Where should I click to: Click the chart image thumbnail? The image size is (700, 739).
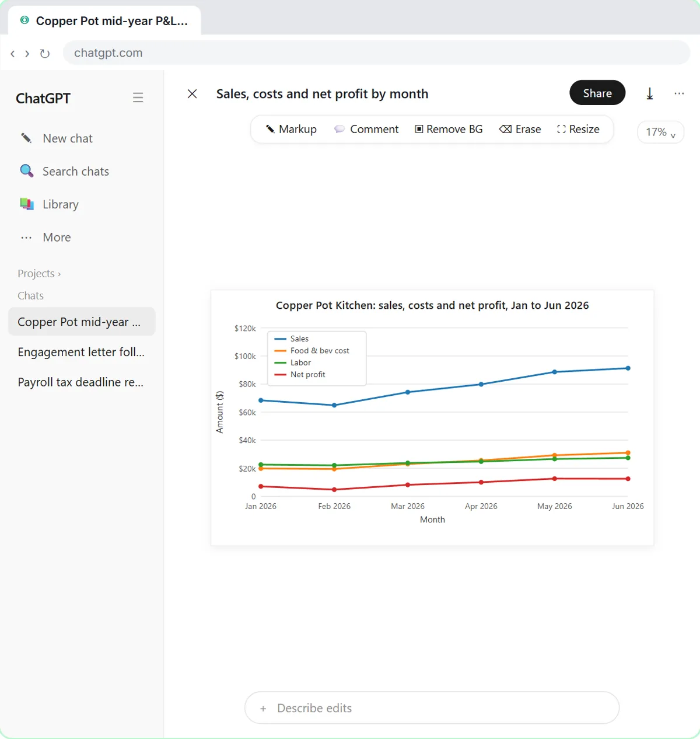point(432,418)
